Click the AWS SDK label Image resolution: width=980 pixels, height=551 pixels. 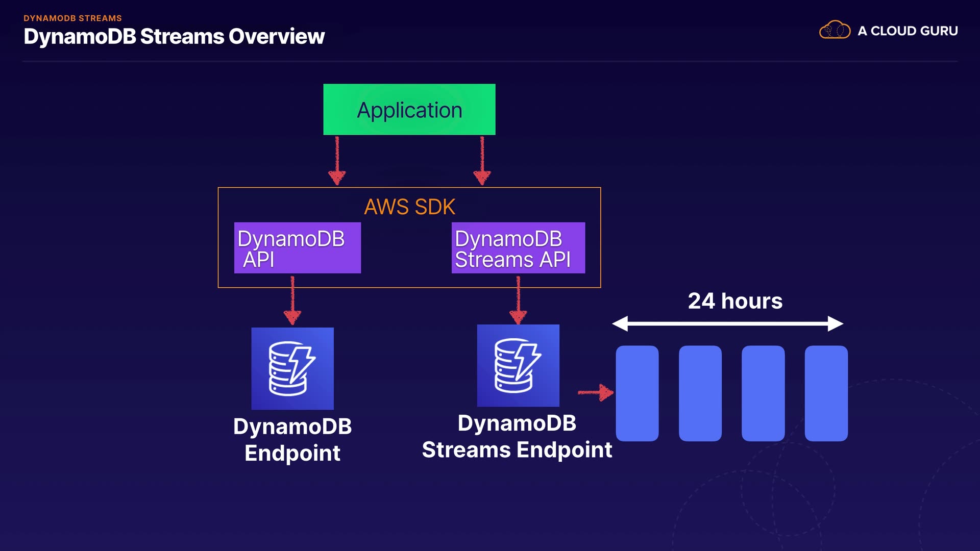click(x=409, y=207)
